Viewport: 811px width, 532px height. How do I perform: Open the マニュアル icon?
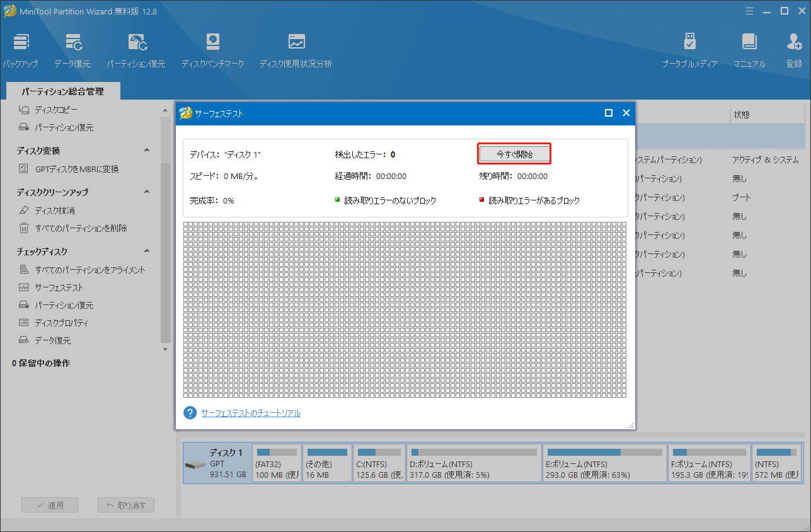(749, 51)
